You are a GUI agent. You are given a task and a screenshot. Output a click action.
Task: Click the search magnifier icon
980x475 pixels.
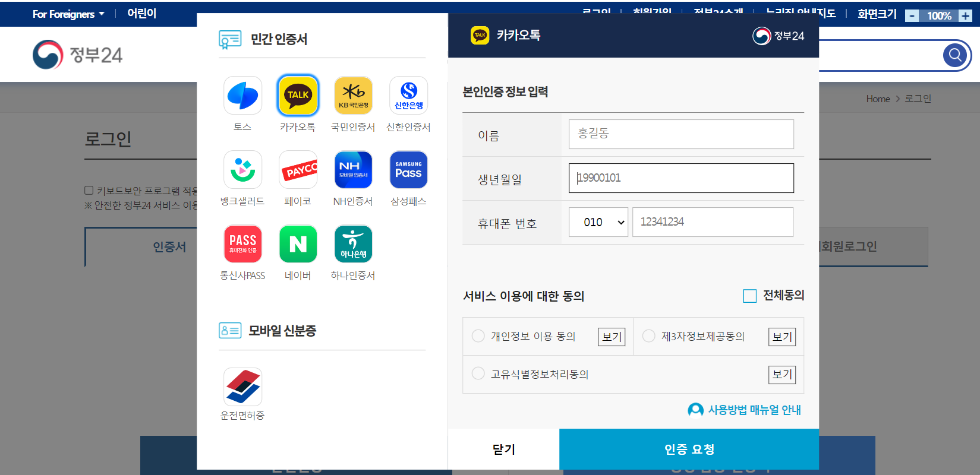pyautogui.click(x=955, y=55)
